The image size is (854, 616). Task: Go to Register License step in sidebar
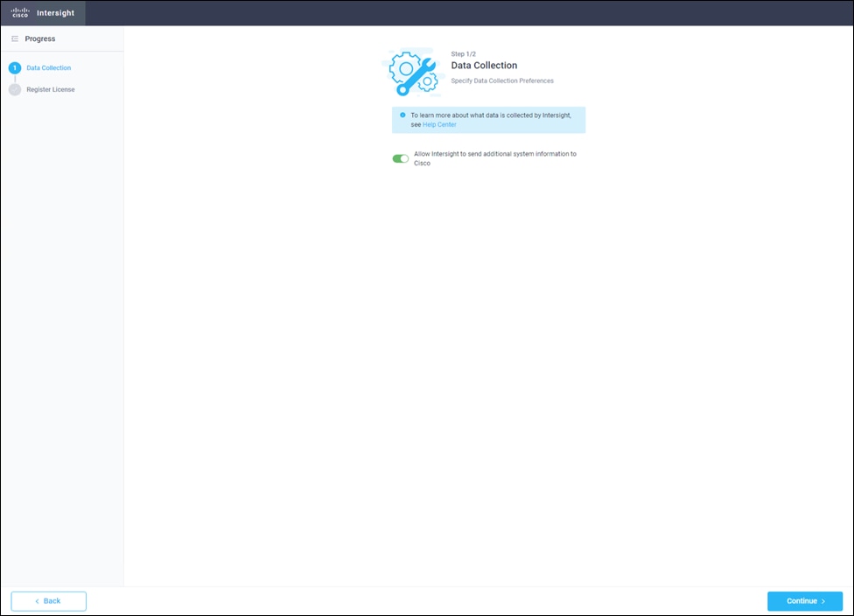(x=51, y=89)
